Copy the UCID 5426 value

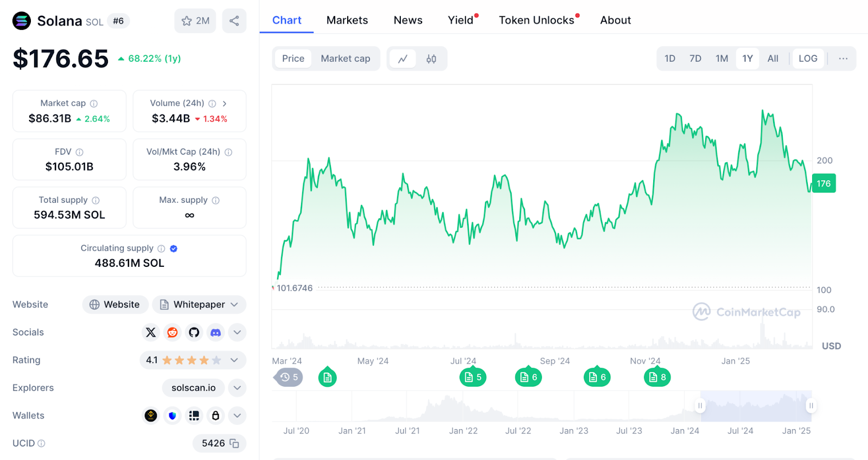click(x=234, y=444)
